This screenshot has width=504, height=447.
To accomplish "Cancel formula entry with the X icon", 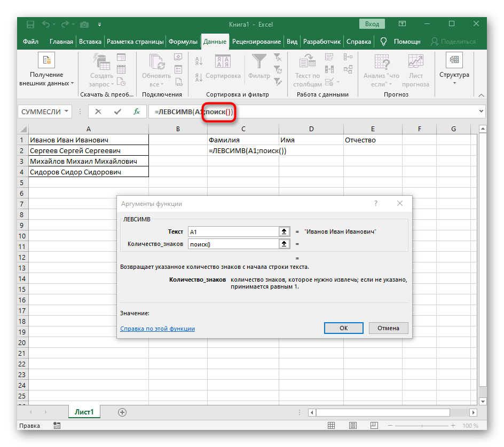I will pyautogui.click(x=98, y=111).
